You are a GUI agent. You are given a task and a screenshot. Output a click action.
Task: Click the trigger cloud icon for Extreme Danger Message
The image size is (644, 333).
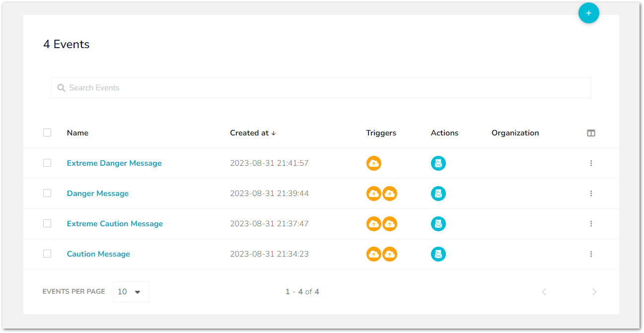click(x=374, y=163)
